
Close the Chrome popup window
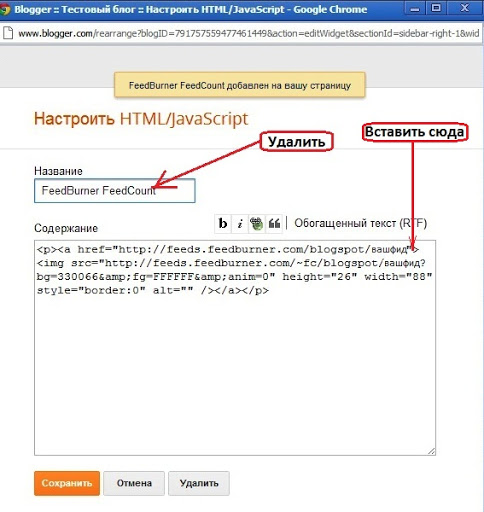(x=465, y=8)
